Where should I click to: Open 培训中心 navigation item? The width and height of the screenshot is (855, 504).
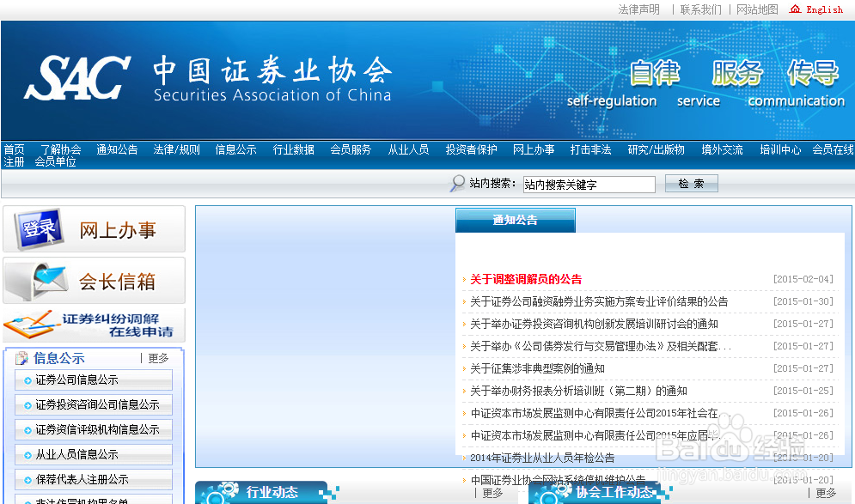click(x=780, y=149)
